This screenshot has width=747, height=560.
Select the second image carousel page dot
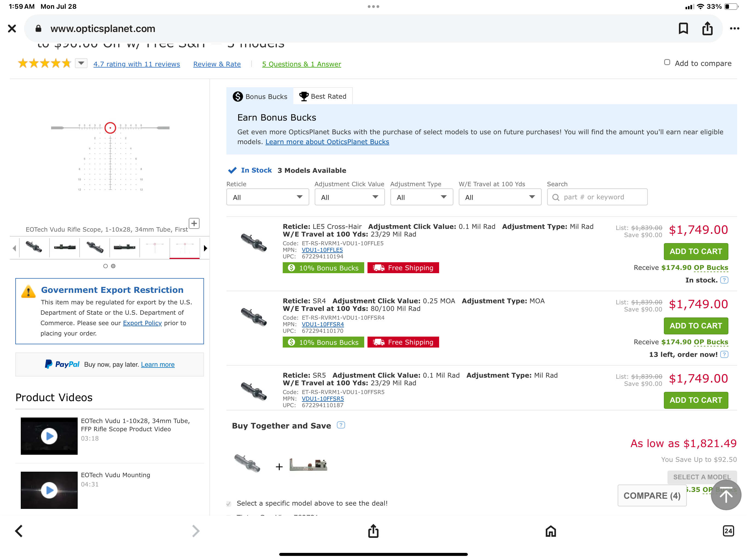[x=113, y=266]
